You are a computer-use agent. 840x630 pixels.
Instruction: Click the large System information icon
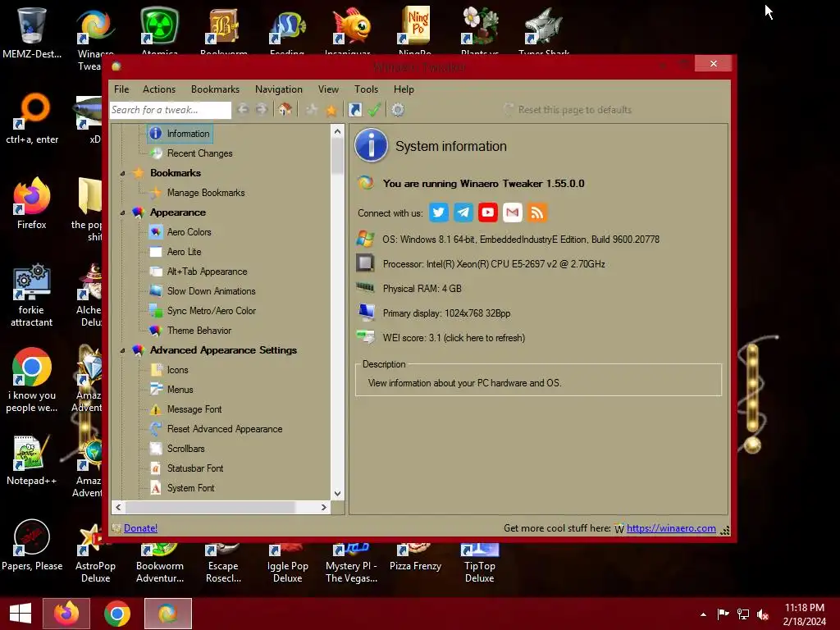(371, 145)
